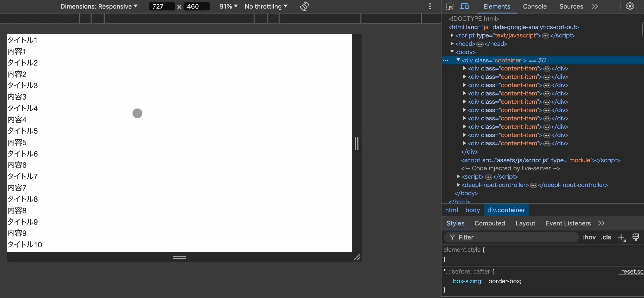The image size is (644, 298).
Task: Show more style pane tabs chevron
Action: coord(601,223)
